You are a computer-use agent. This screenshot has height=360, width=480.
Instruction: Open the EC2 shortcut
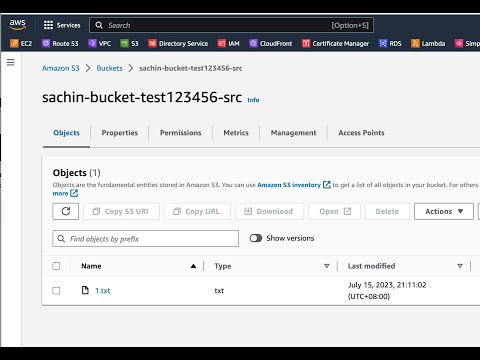(x=21, y=43)
